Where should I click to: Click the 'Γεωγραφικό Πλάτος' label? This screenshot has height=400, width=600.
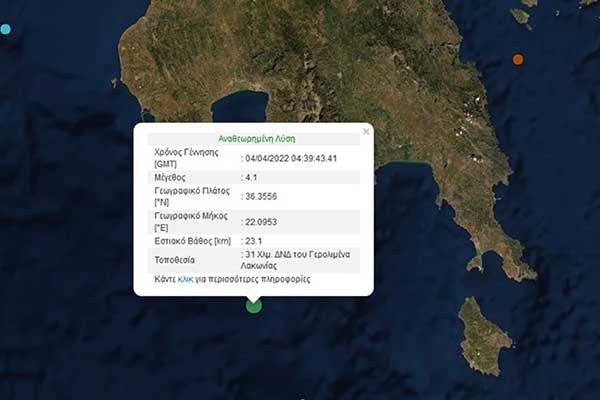[x=193, y=190]
